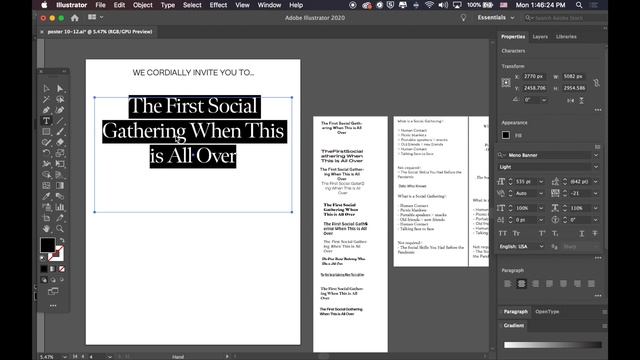The image size is (640, 360).
Task: Select the Type tool
Action: 46,121
